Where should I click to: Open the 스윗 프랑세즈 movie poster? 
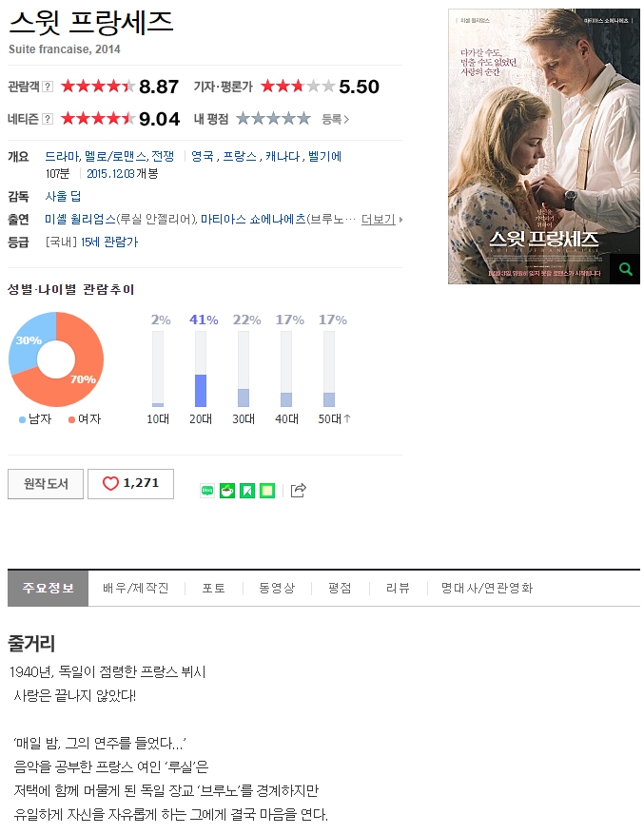544,146
